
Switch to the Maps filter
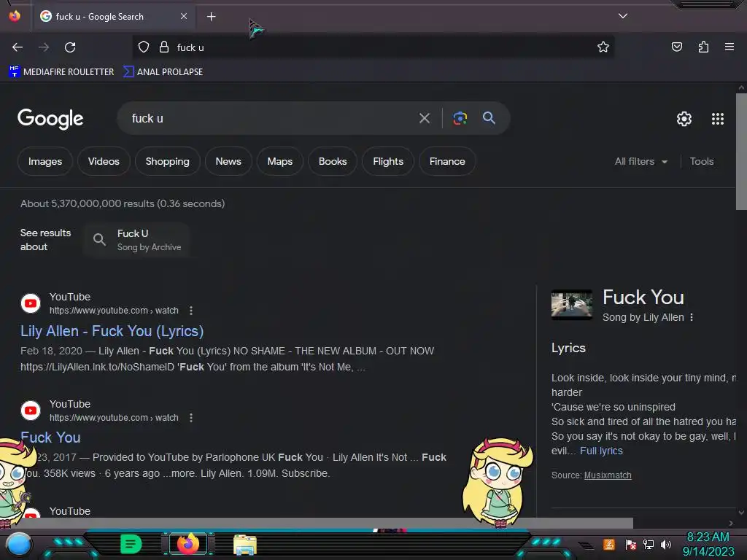[x=279, y=161]
